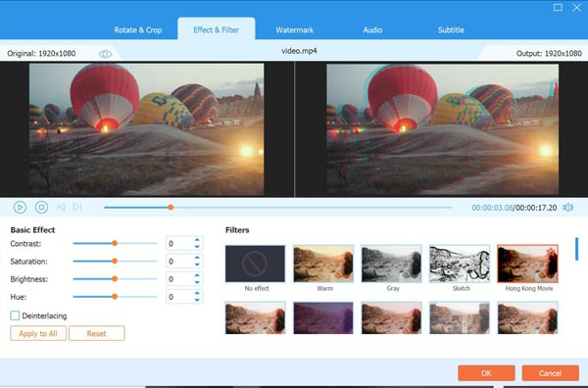This screenshot has height=388, width=588.
Task: Decrease Brightness value with down arrow
Action: (x=197, y=282)
